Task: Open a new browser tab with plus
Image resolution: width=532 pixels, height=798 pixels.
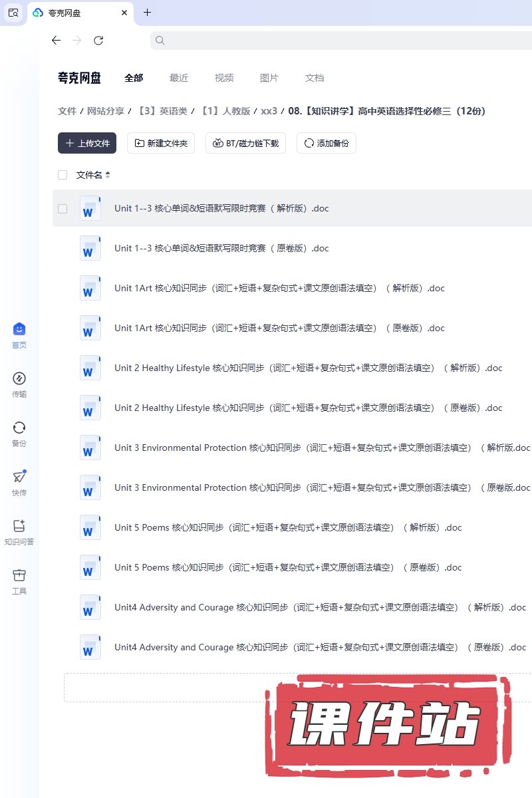Action: (148, 13)
